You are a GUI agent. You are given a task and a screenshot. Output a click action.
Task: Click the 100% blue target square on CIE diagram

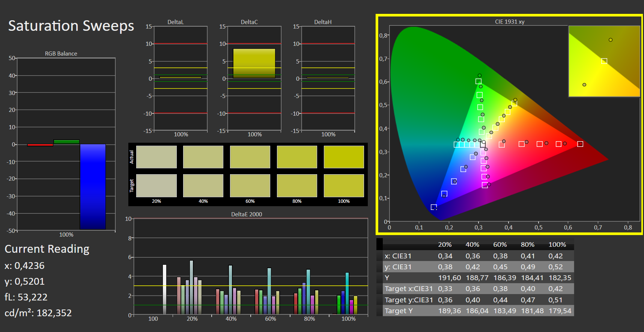coord(434,207)
